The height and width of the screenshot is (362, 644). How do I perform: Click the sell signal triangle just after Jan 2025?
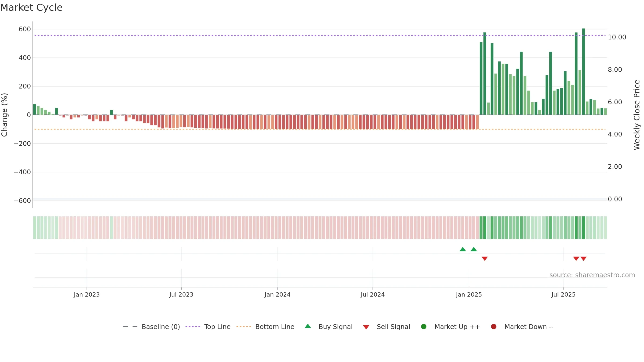click(485, 258)
